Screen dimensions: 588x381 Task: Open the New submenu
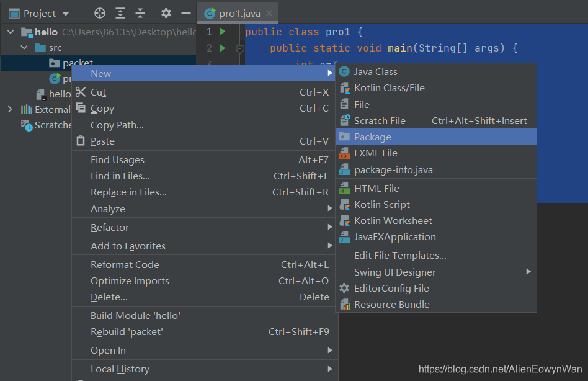pos(205,73)
